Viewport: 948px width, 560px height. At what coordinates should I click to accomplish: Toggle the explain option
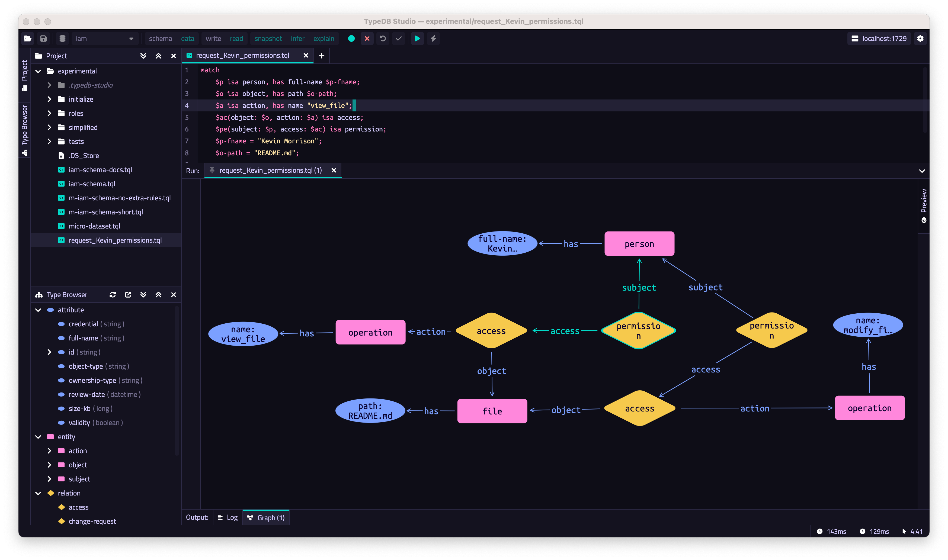(x=324, y=38)
